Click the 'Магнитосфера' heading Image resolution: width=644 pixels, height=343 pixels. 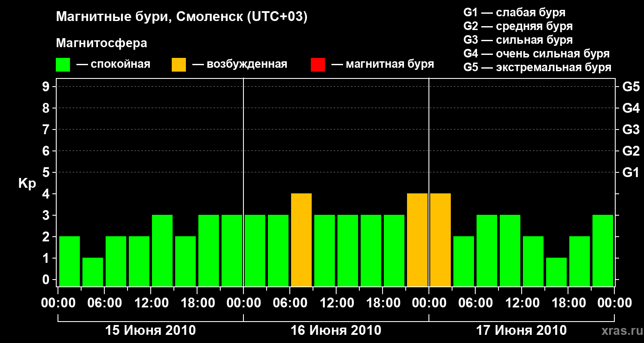point(101,43)
